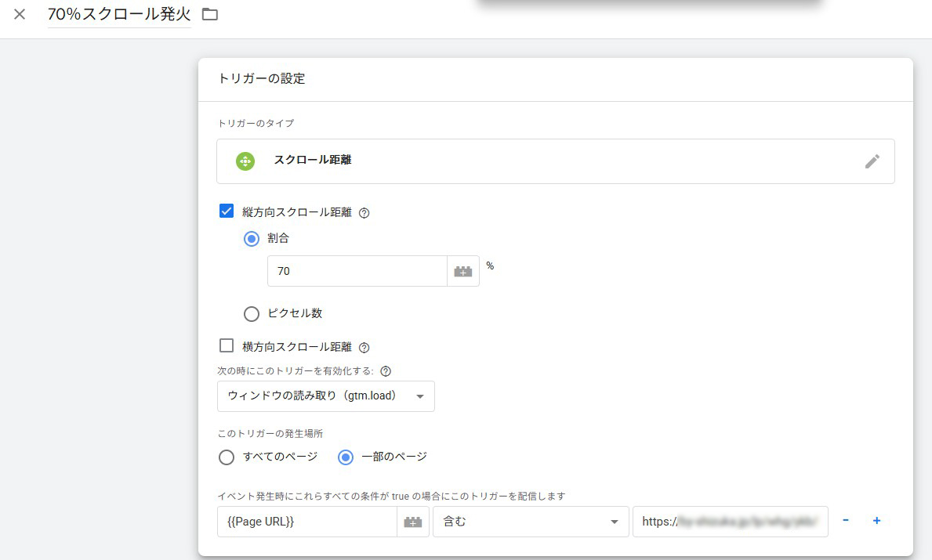932x560 pixels.
Task: Select 一部のページ radio button
Action: click(x=346, y=457)
